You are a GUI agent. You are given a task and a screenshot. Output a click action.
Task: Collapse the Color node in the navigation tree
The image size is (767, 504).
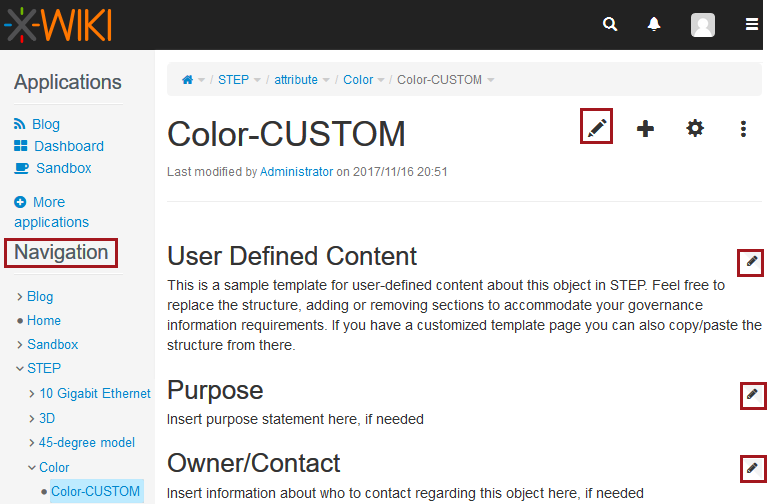click(x=32, y=467)
